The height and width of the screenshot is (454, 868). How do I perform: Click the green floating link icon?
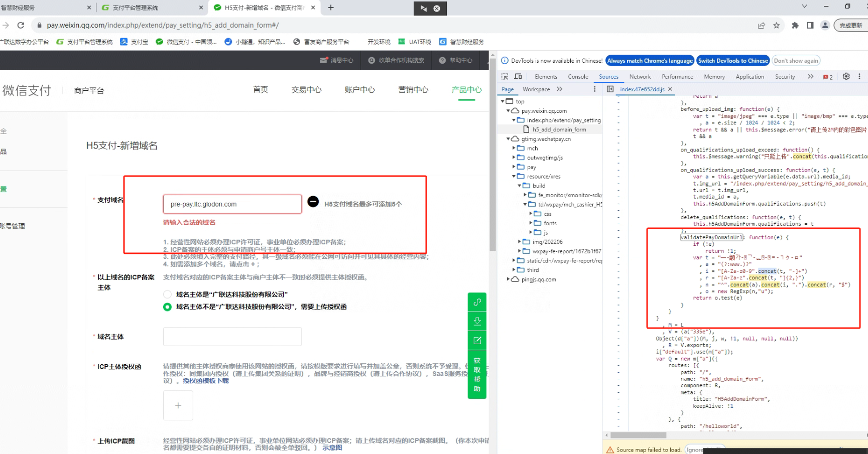[x=477, y=302]
